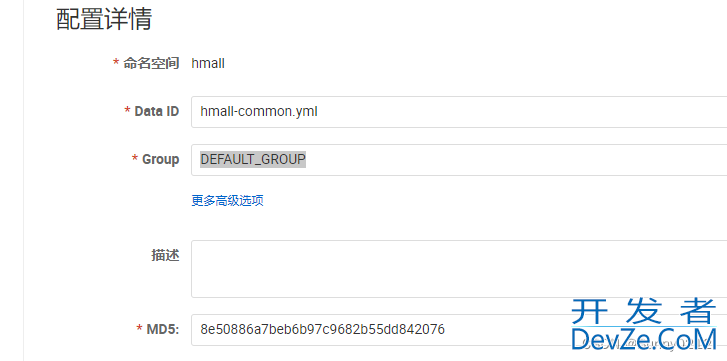Click the highlighted DEFAULT_GROUP text

click(253, 159)
